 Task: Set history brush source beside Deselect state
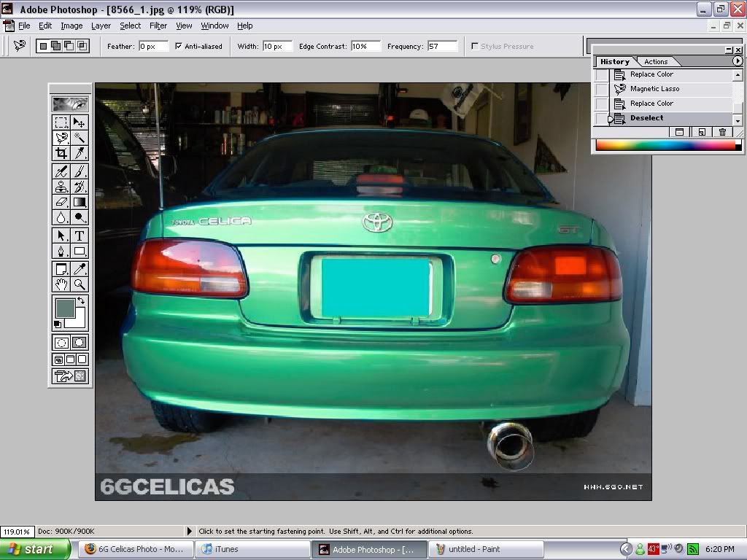tap(602, 118)
